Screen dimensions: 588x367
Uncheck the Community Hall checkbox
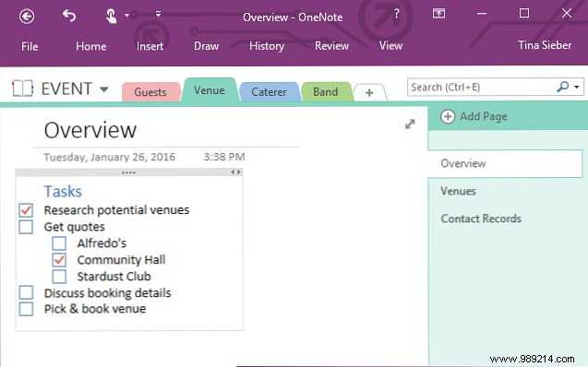point(59,259)
